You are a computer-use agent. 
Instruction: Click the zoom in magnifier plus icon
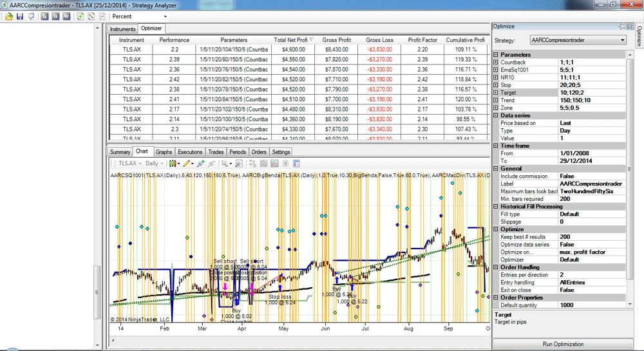(200, 164)
